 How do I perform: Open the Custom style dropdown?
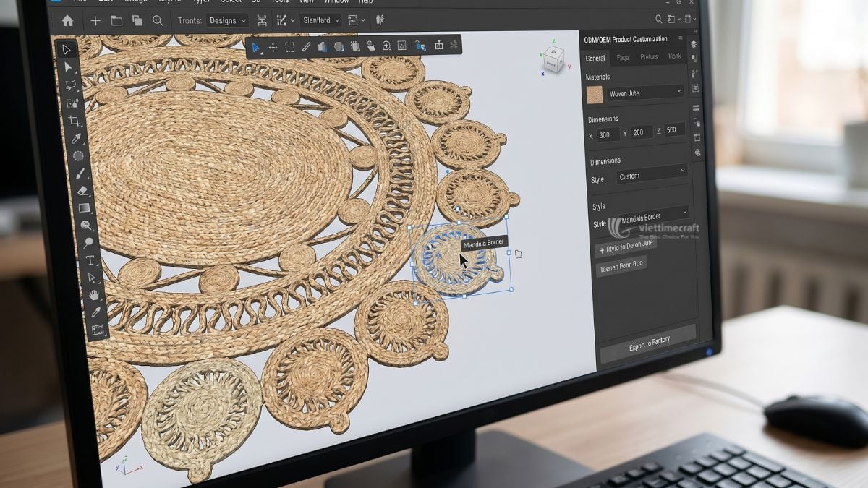point(651,174)
